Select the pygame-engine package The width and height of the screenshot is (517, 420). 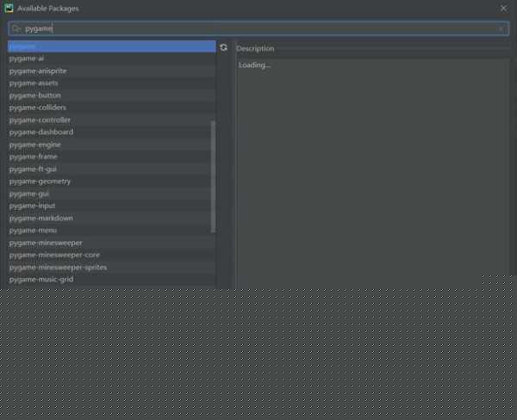111,145
